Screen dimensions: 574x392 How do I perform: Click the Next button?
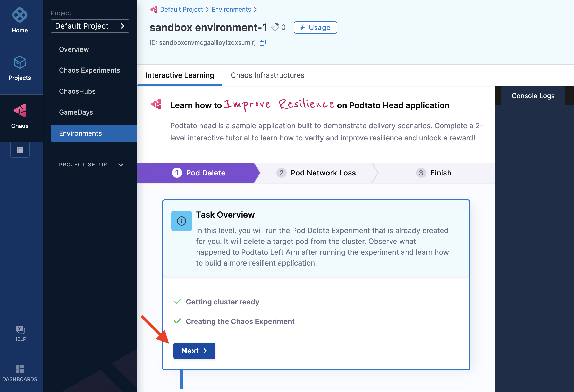(x=194, y=351)
